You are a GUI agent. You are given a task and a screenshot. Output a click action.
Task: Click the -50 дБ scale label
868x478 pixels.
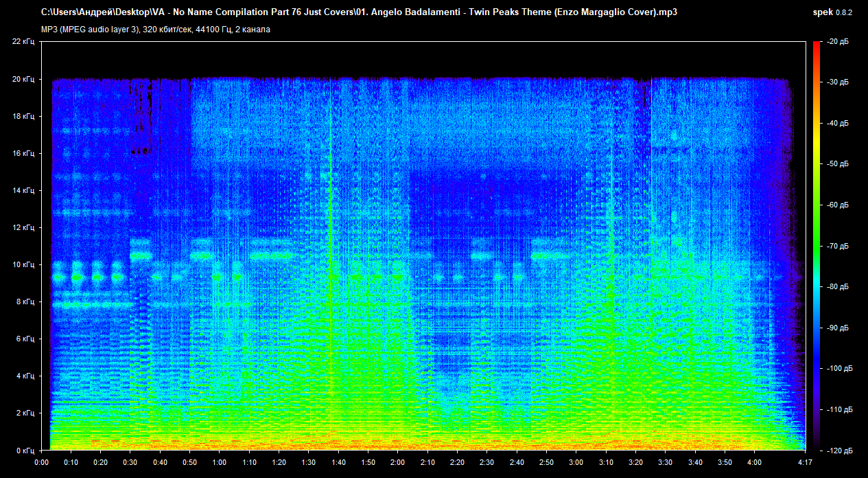(838, 164)
